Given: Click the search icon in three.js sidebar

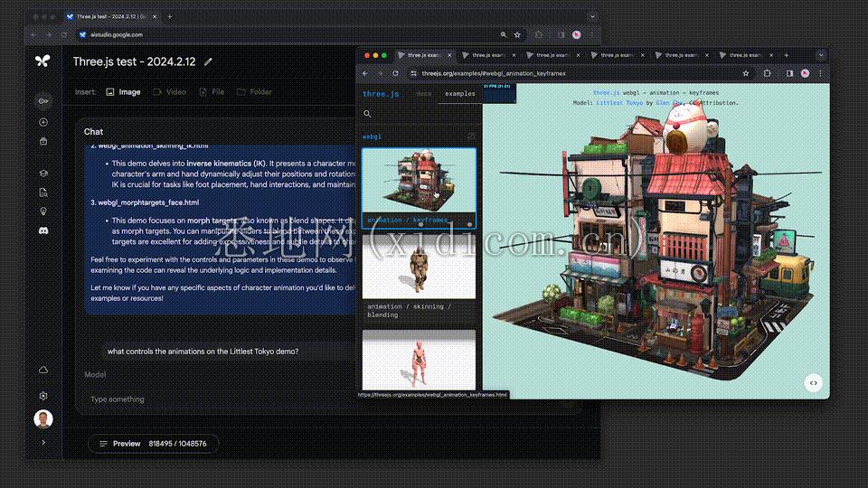Looking at the screenshot, I should 367,114.
